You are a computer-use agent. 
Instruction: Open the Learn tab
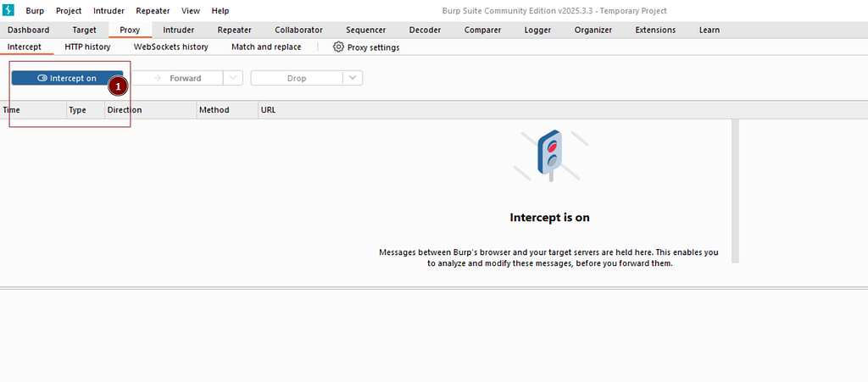[709, 30]
